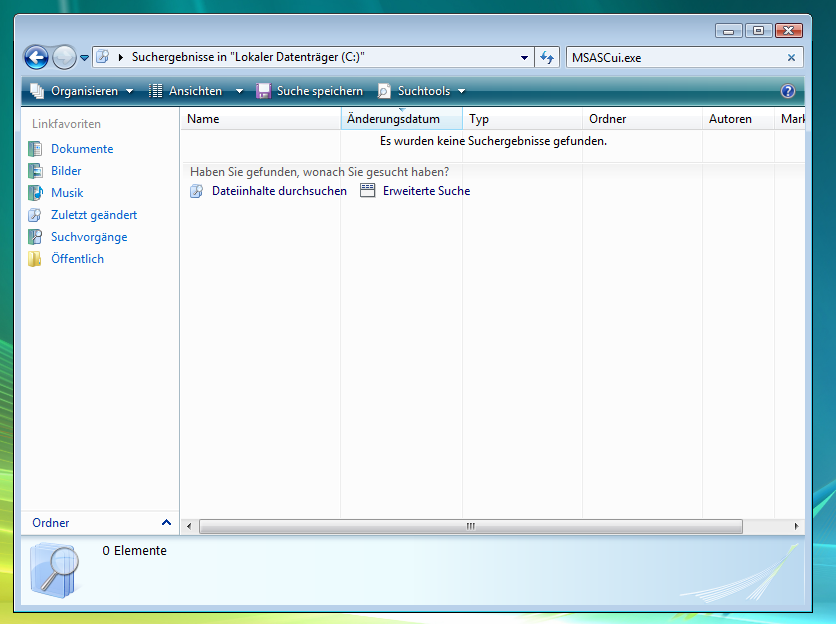Click the right scroll arrow of the horizontal scrollbar
This screenshot has width=836, height=624.
tap(797, 526)
